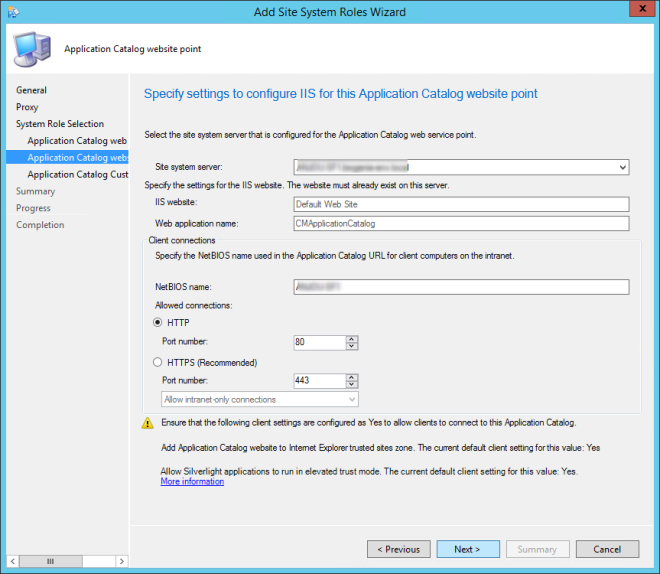Click the Next button
Viewport: 660px width, 574px height.
(x=467, y=549)
